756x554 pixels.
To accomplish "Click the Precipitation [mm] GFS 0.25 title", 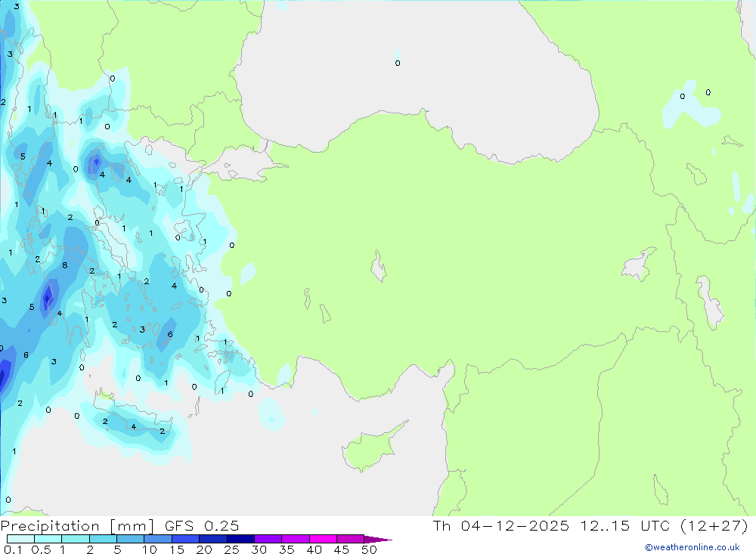I will click(x=120, y=526).
